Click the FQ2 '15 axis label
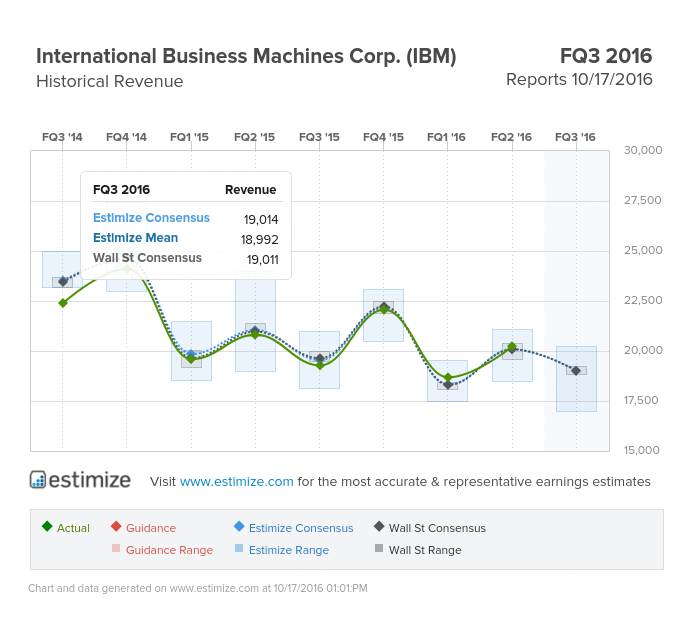 [x=254, y=137]
